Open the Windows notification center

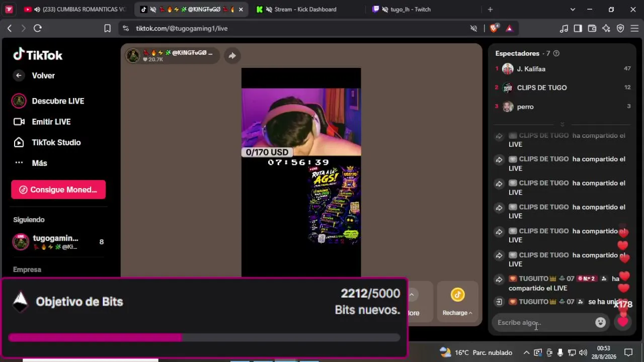[x=628, y=352]
